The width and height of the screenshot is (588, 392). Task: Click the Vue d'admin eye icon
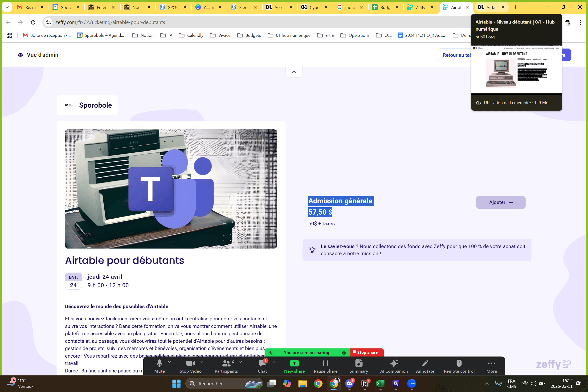(x=20, y=55)
